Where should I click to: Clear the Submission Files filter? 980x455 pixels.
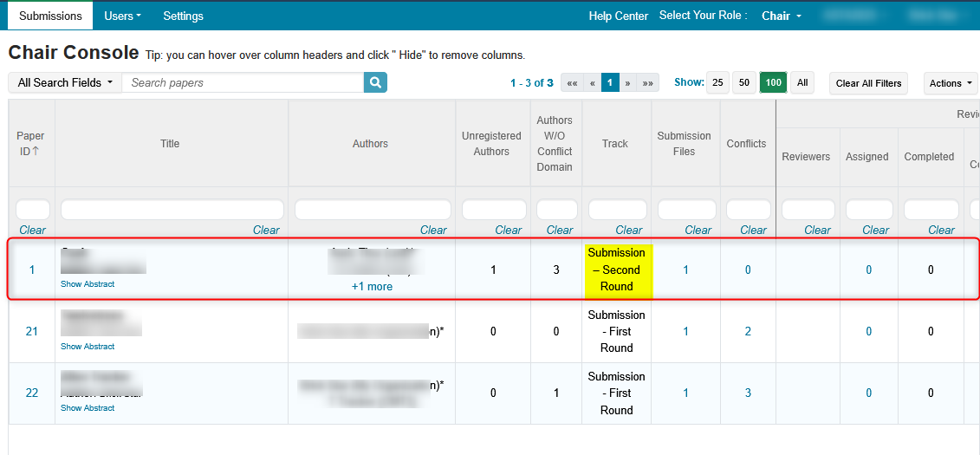pos(698,230)
